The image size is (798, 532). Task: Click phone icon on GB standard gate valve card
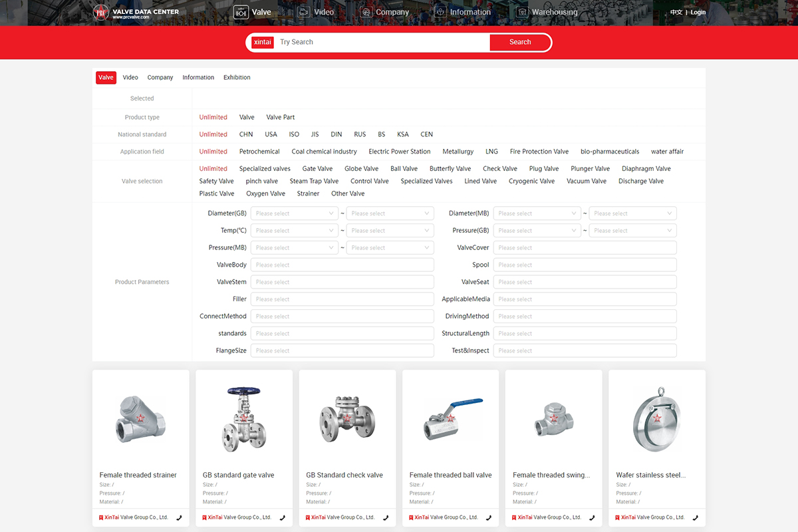point(283,517)
